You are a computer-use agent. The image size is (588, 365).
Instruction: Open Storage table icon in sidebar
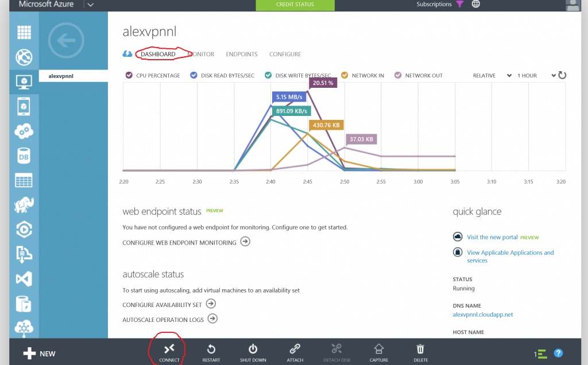point(24,180)
